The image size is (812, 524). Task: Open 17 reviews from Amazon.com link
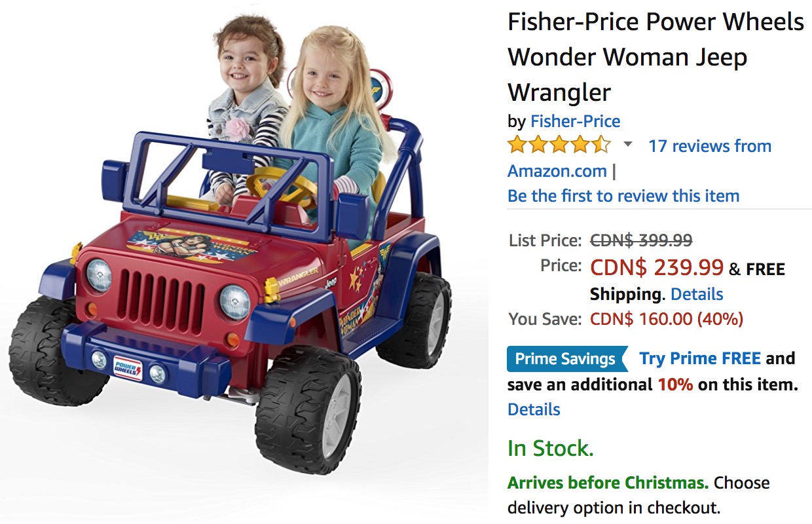click(639, 159)
